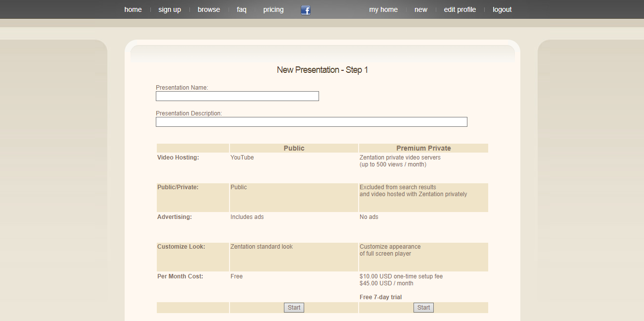Click Zentation private video servers text

[x=400, y=158]
